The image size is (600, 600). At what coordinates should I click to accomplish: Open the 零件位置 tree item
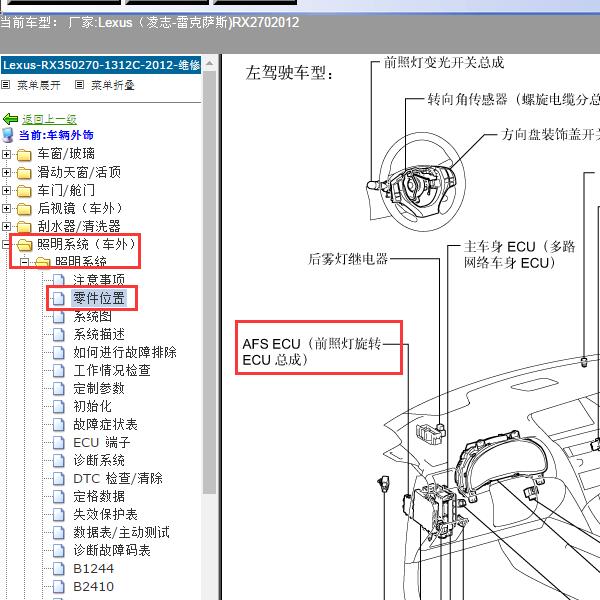click(99, 298)
